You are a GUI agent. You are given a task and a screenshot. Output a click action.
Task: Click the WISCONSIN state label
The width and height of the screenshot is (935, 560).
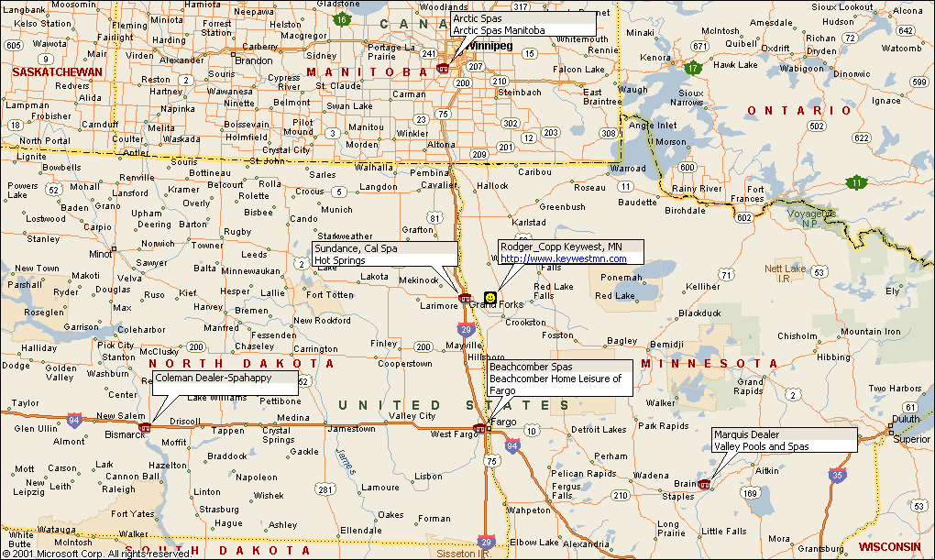(x=890, y=547)
